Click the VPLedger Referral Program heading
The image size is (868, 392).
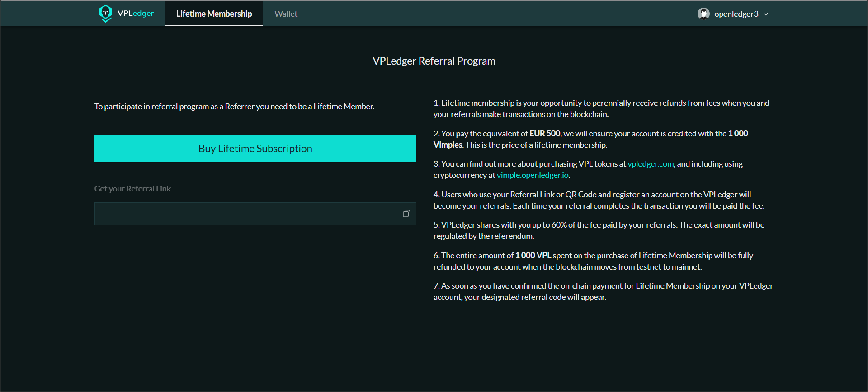(434, 61)
